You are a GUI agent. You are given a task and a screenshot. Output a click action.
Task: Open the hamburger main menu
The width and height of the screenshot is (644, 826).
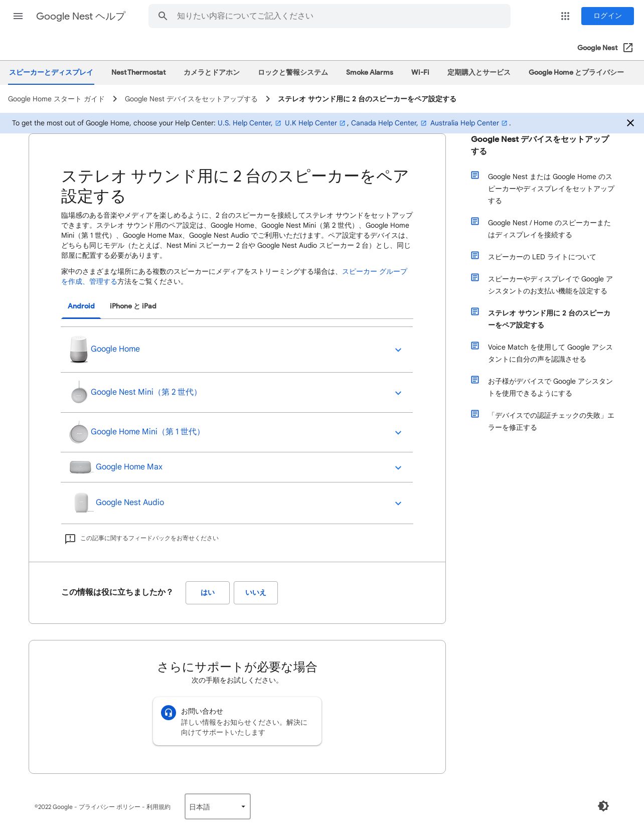(18, 16)
